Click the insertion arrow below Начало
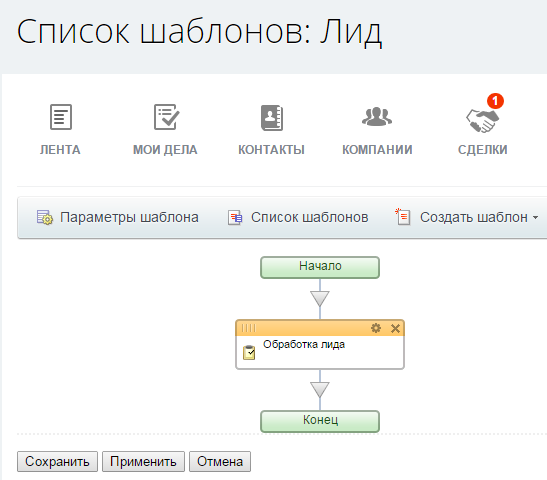This screenshot has height=480, width=547. pyautogui.click(x=320, y=299)
